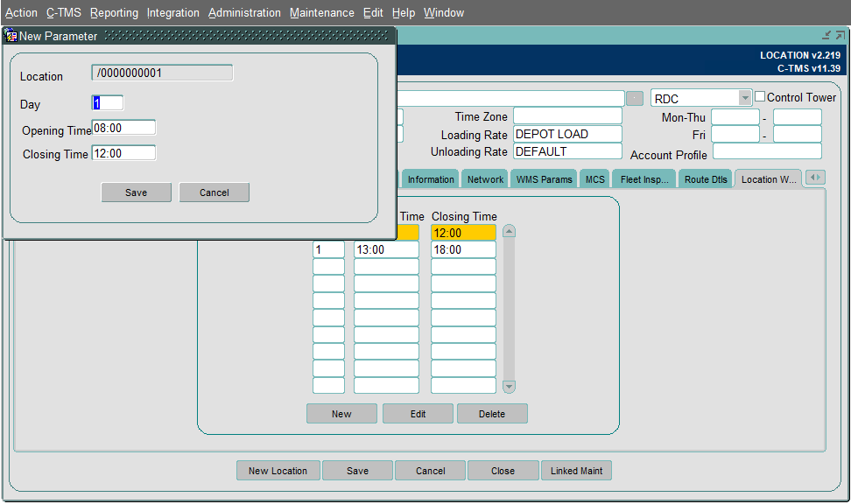
Task: Click the Close button at the bottom
Action: [x=503, y=471]
